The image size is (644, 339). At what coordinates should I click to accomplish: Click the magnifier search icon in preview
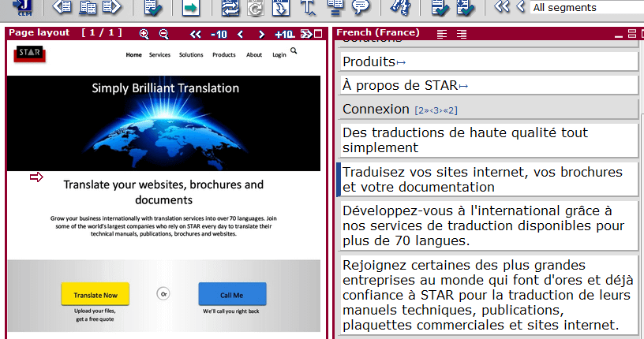(294, 50)
